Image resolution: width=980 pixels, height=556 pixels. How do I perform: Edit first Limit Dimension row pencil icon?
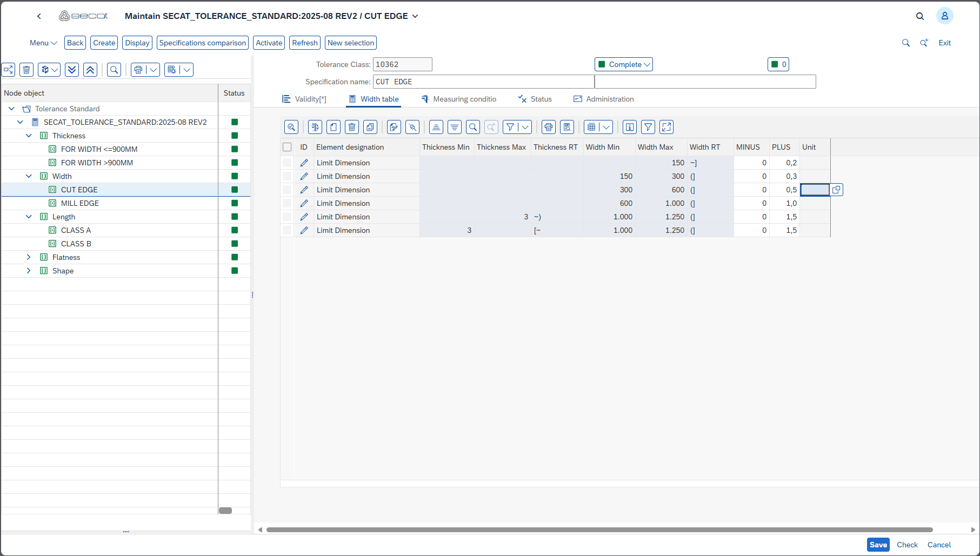click(x=304, y=163)
